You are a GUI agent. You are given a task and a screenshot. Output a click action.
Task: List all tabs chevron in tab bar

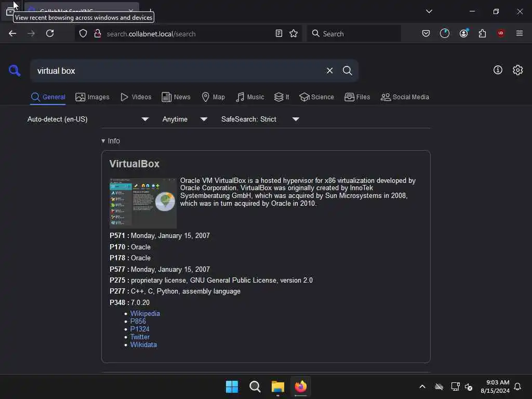click(x=429, y=11)
